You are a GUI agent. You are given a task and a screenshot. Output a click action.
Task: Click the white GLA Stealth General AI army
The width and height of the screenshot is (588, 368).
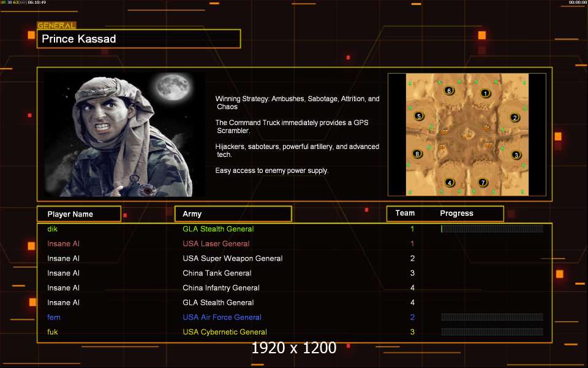(x=218, y=302)
